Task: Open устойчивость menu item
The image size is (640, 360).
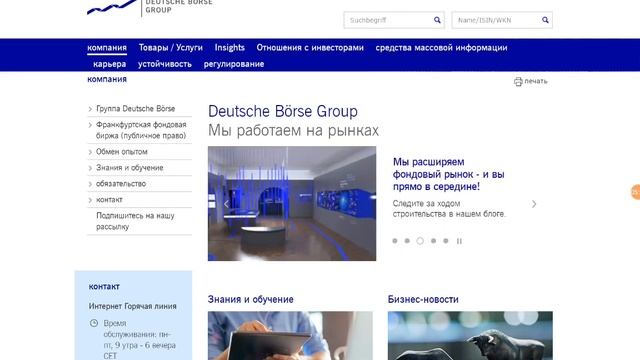Action: pyautogui.click(x=164, y=64)
